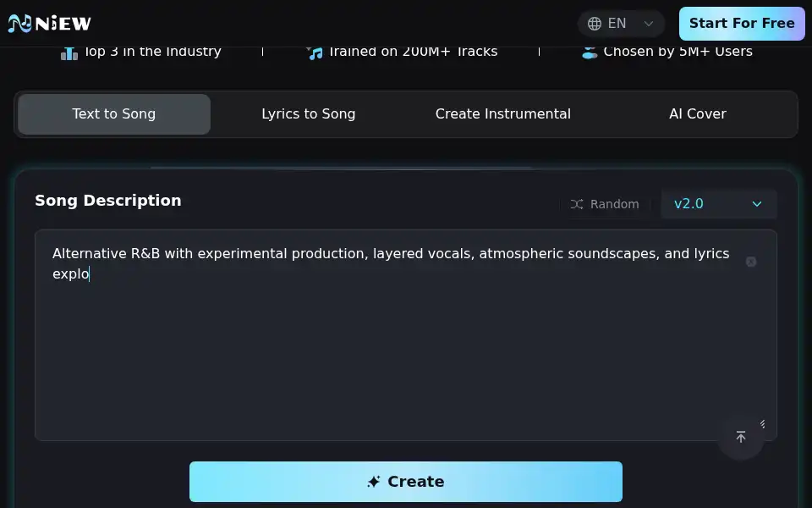Click the Random description button
This screenshot has height=508, width=812.
[605, 204]
